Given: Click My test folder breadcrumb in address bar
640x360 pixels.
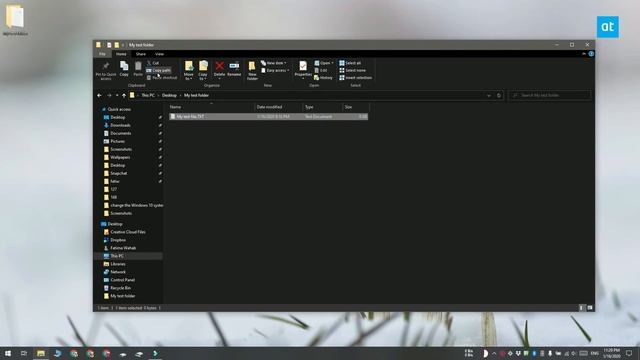Looking at the screenshot, I should [196, 96].
